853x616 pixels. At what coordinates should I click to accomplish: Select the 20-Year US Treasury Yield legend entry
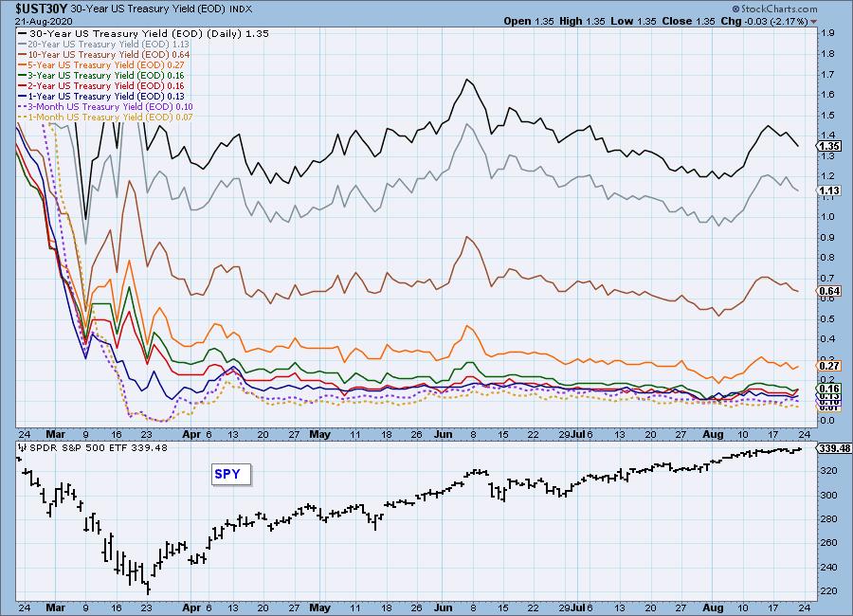point(104,45)
